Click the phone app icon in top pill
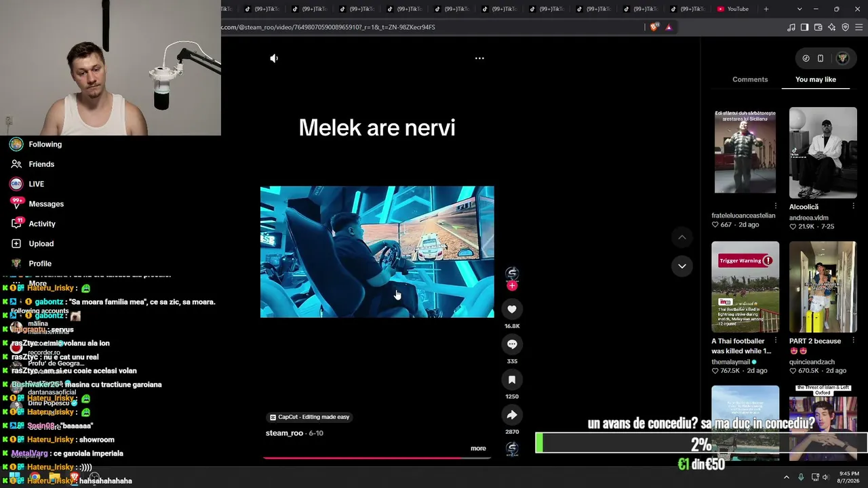 coord(821,58)
